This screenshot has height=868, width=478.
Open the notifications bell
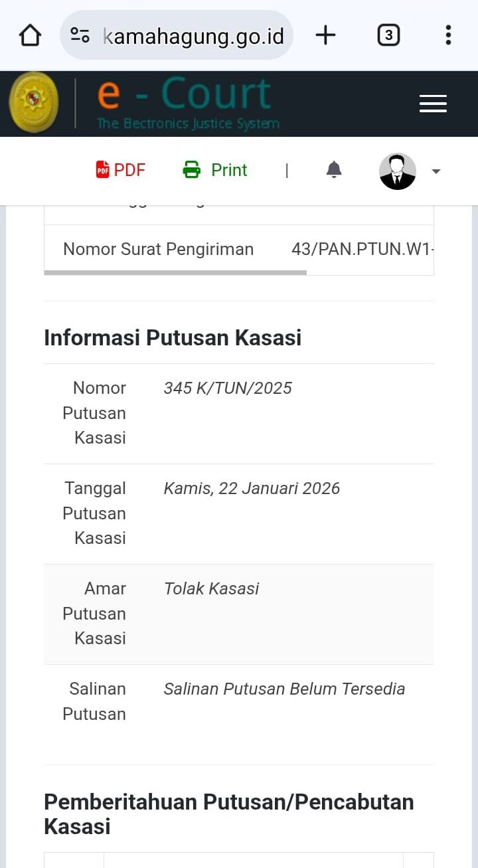tap(334, 170)
